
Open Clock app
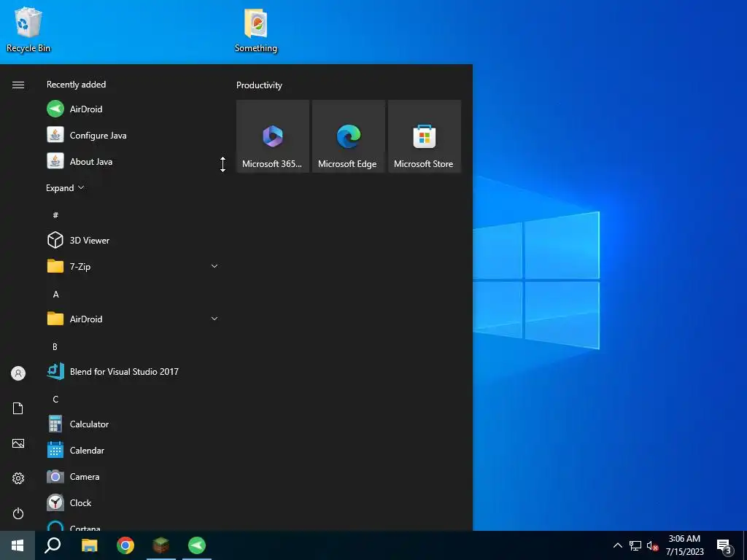coord(133,502)
